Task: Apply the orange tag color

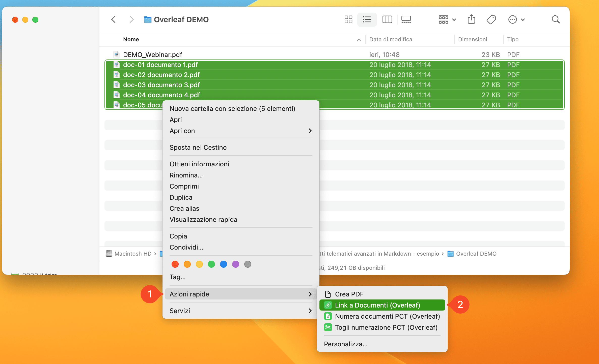Action: [187, 264]
